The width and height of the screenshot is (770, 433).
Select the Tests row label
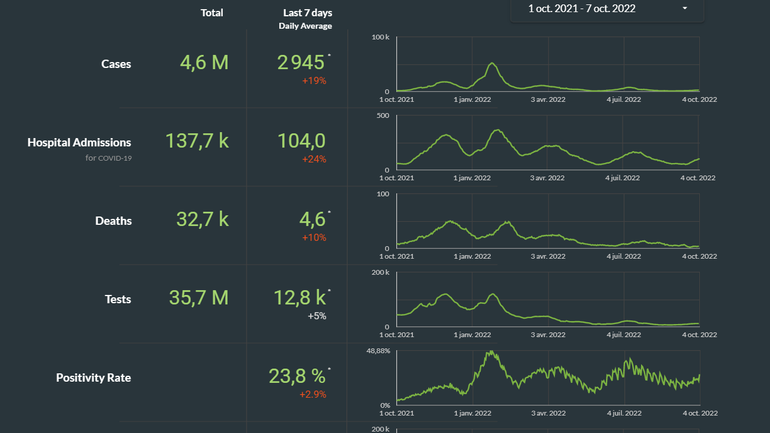click(118, 299)
